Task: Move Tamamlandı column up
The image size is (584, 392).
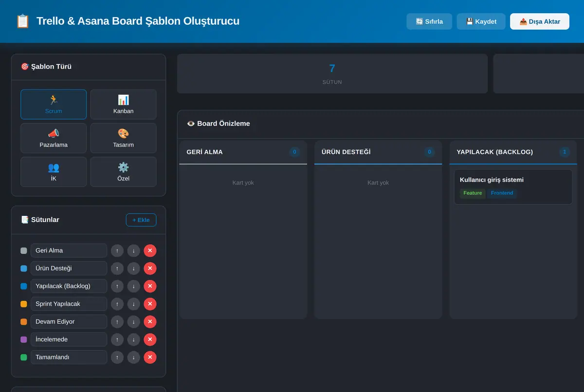Action: [x=117, y=357]
